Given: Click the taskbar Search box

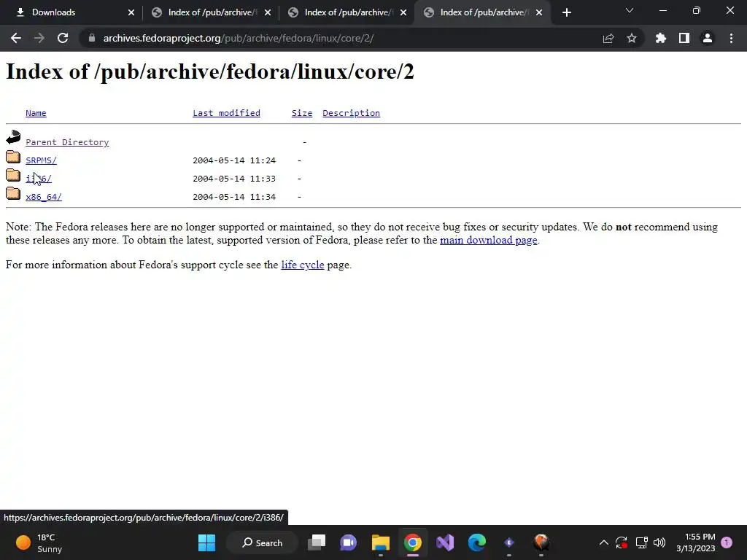Looking at the screenshot, I should pyautogui.click(x=263, y=542).
